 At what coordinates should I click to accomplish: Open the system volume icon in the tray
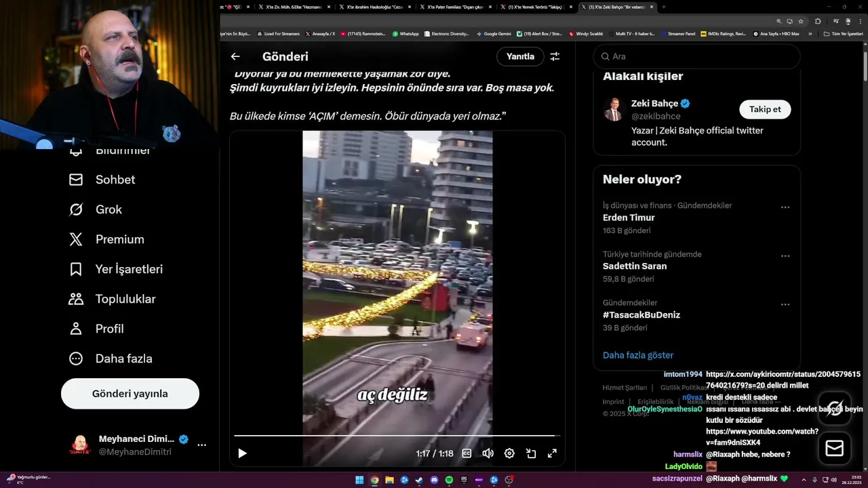[834, 480]
